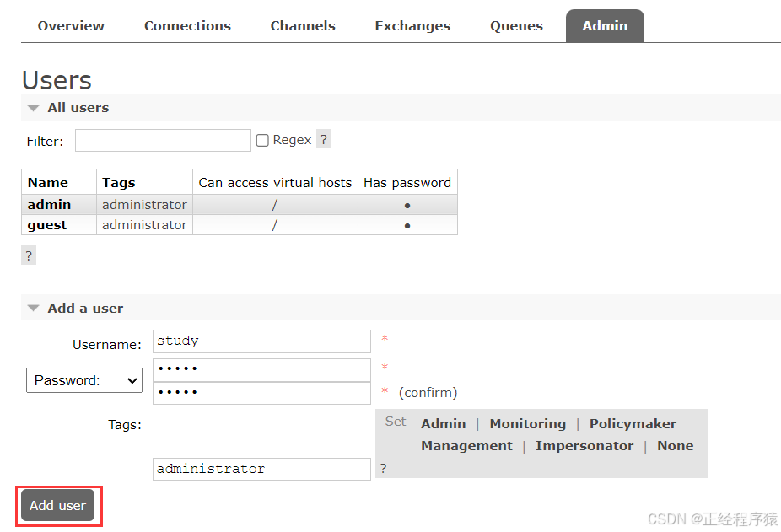Open the admin user details
Image resolution: width=781 pixels, height=532 pixels.
coord(49,205)
